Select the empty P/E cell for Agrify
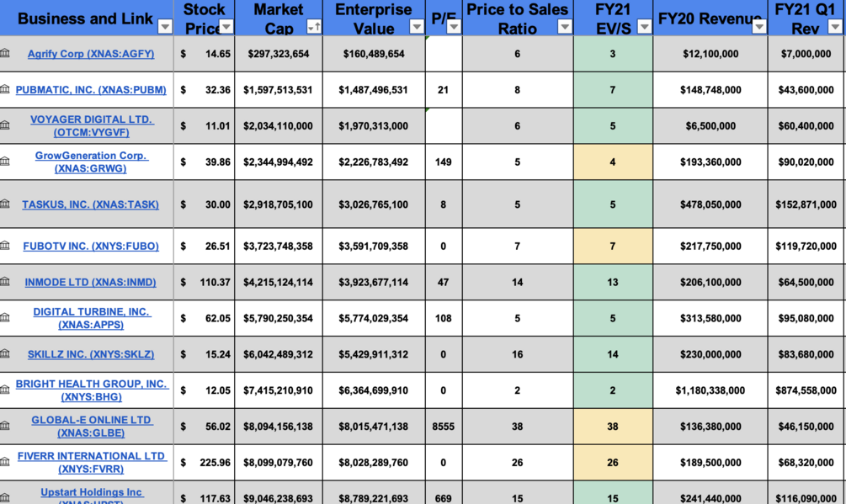Image resolution: width=846 pixels, height=504 pixels. (444, 53)
